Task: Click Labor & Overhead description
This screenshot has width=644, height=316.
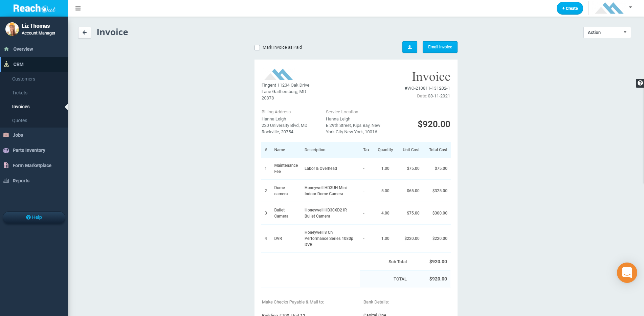Action: pos(320,168)
